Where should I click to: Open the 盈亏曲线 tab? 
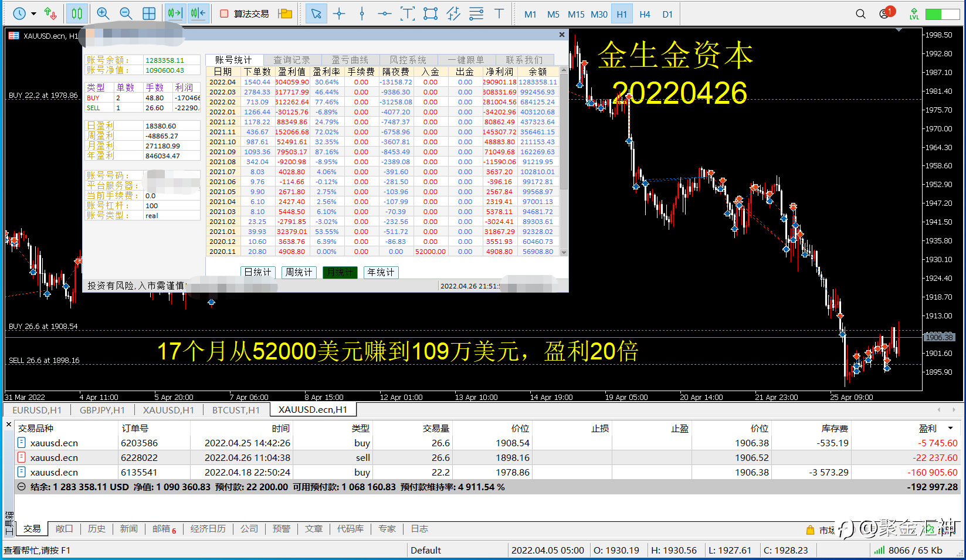350,60
